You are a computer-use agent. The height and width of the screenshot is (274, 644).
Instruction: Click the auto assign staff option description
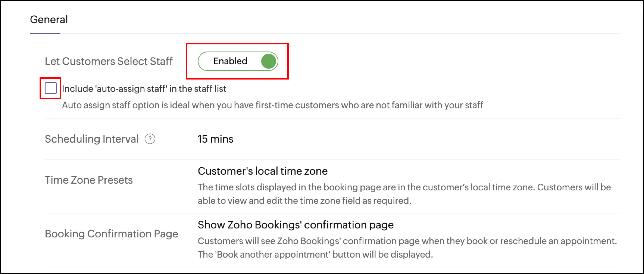273,105
